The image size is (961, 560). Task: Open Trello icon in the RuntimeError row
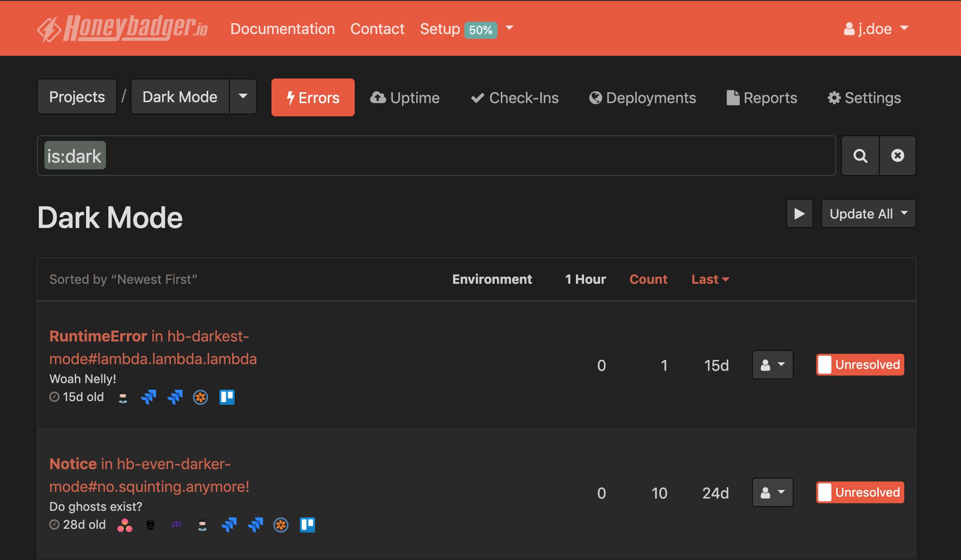227,397
